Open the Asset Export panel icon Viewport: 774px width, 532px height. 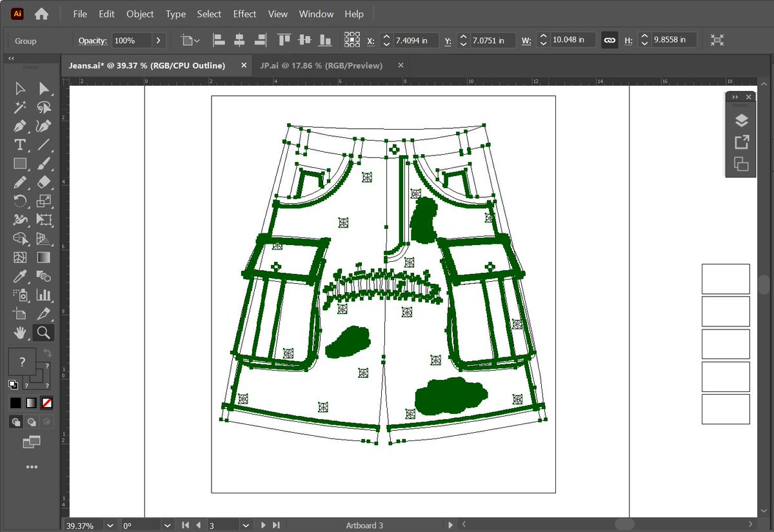click(x=741, y=143)
